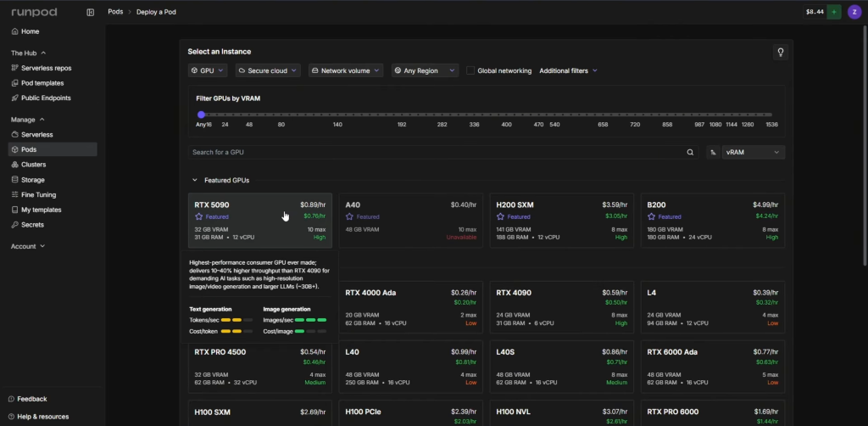
Task: Click the Featured star on B200
Action: tap(652, 217)
